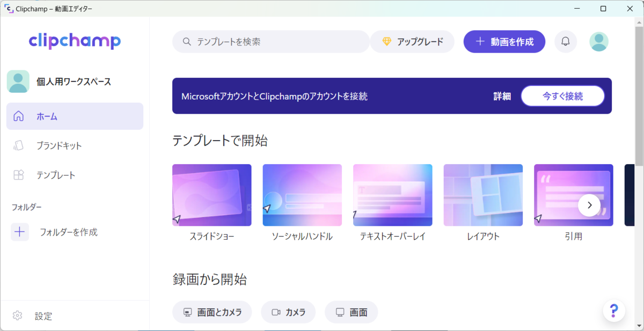Open the 詳細 link in banner

click(x=502, y=96)
